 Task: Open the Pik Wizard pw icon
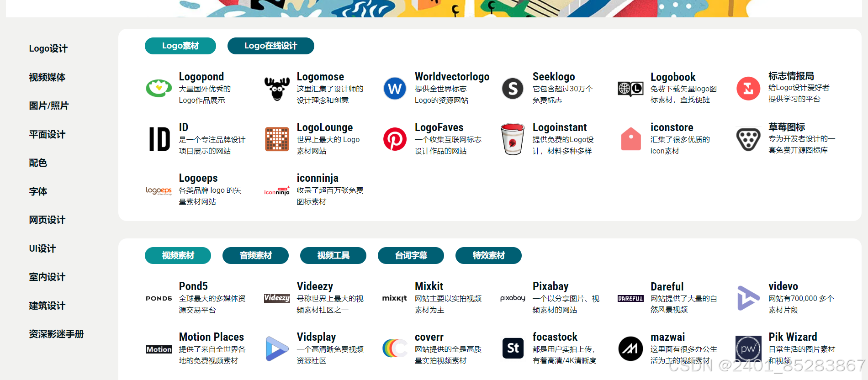point(748,348)
